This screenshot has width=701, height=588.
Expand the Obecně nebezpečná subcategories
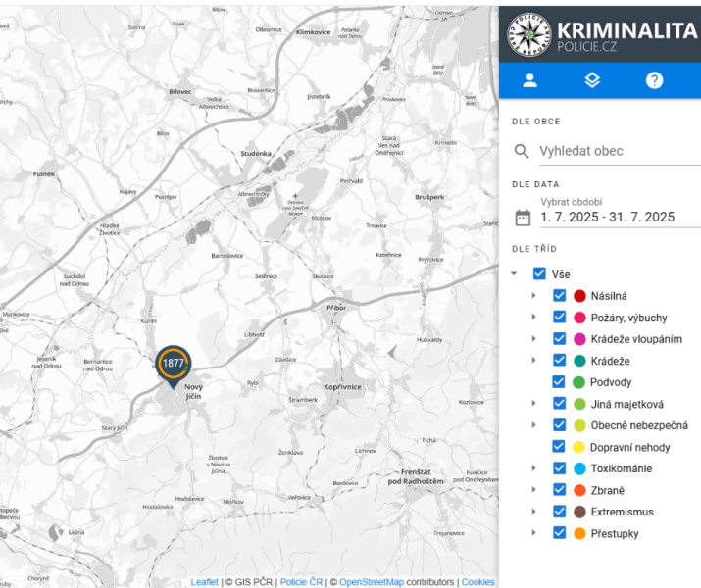pyautogui.click(x=533, y=424)
